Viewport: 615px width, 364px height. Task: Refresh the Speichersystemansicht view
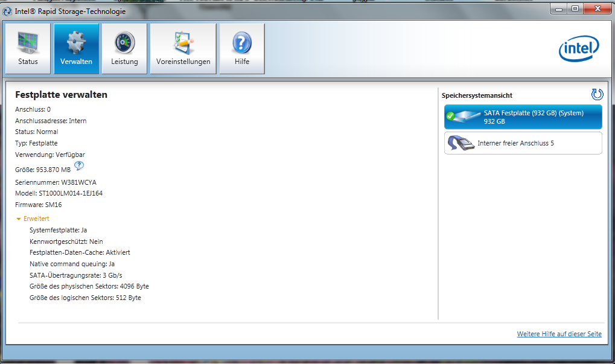597,95
